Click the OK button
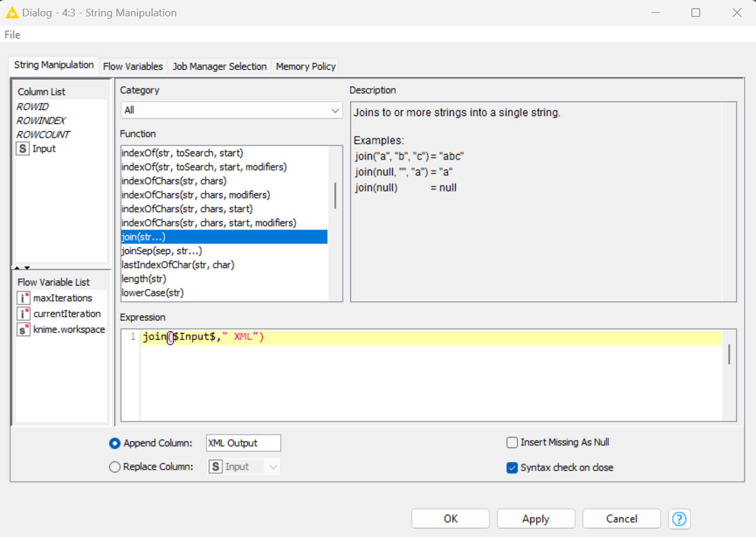Viewport: 756px width, 537px height. [x=450, y=518]
